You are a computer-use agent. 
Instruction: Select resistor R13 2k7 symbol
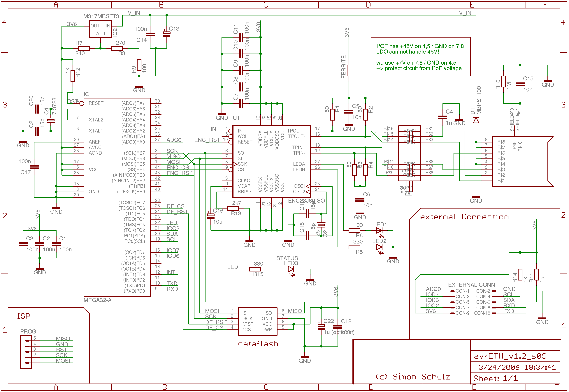tap(233, 208)
